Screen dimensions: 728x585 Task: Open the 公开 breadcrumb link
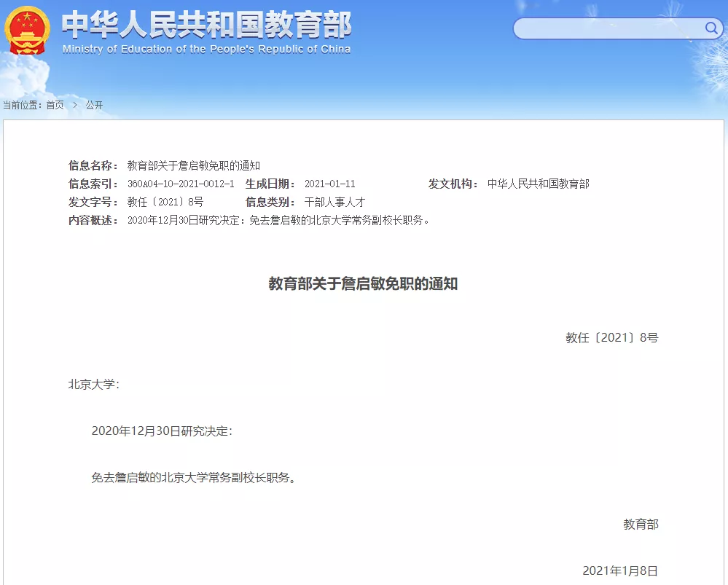93,104
